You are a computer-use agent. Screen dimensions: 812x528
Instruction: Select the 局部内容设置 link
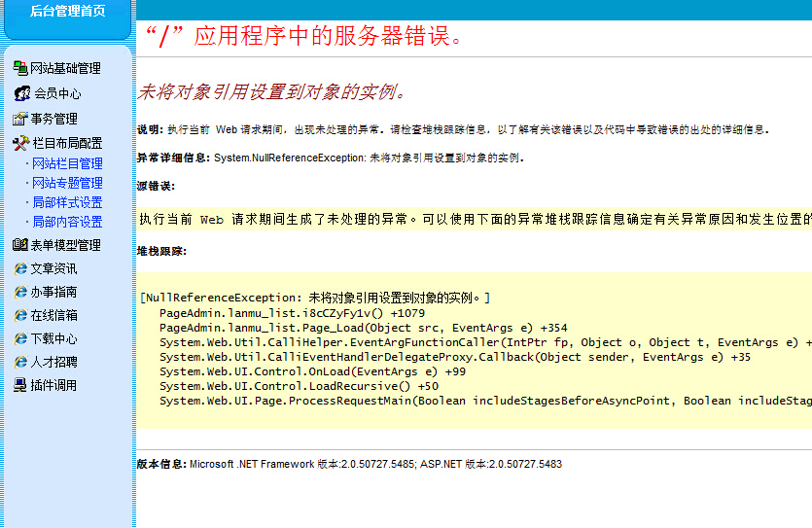pyautogui.click(x=67, y=222)
